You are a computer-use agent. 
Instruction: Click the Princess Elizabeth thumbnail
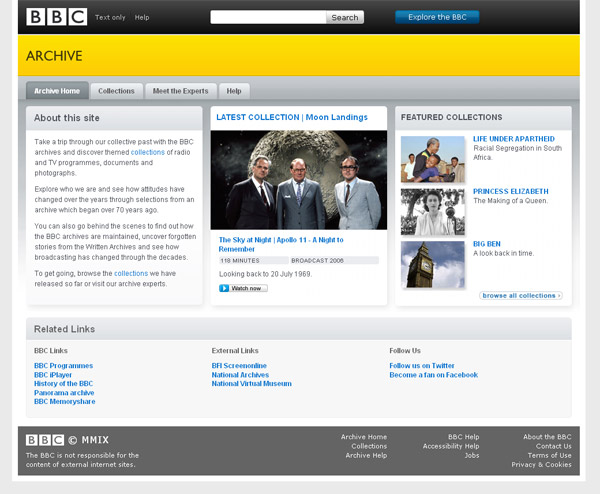pos(433,212)
